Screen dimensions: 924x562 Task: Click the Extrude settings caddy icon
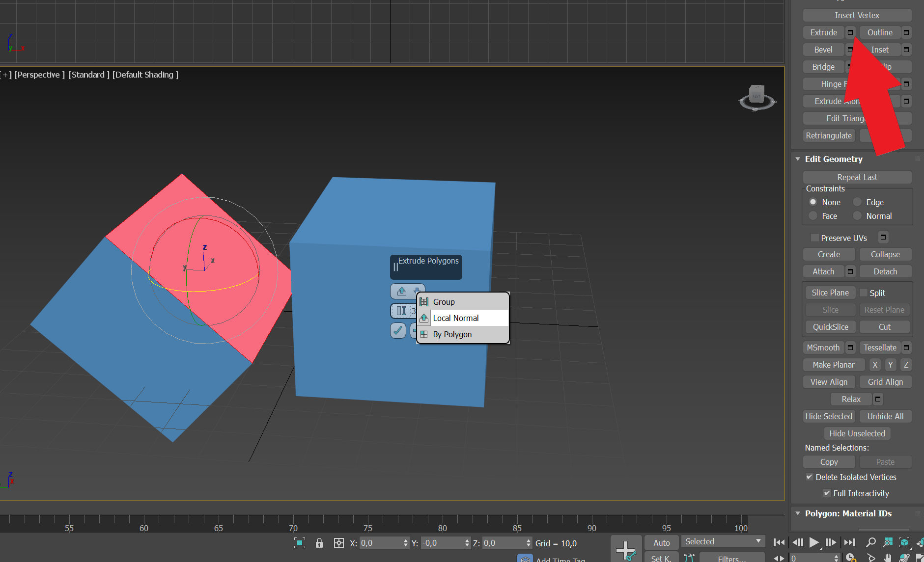pyautogui.click(x=849, y=32)
